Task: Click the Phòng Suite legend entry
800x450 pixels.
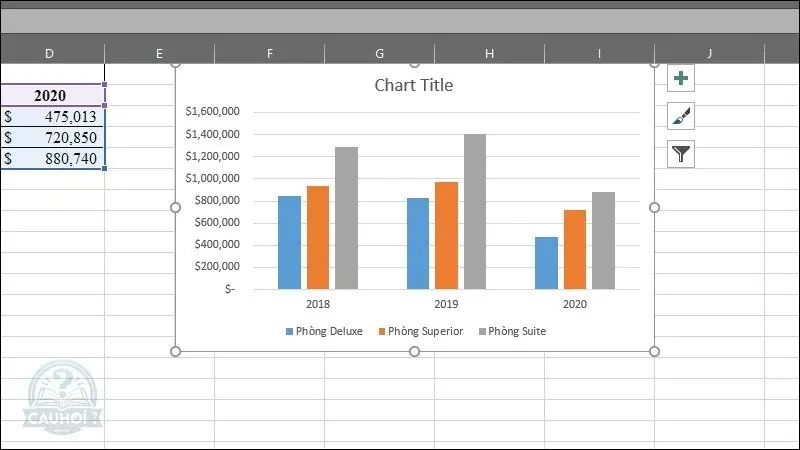Action: [512, 331]
